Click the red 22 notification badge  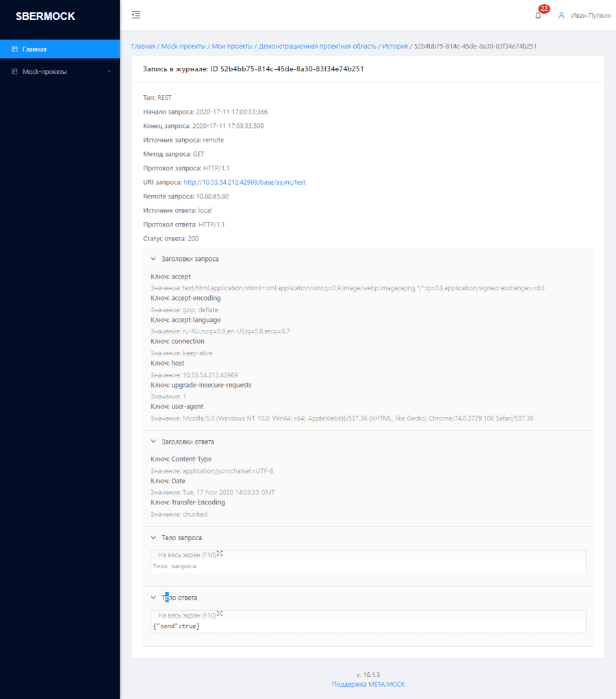pyautogui.click(x=544, y=9)
